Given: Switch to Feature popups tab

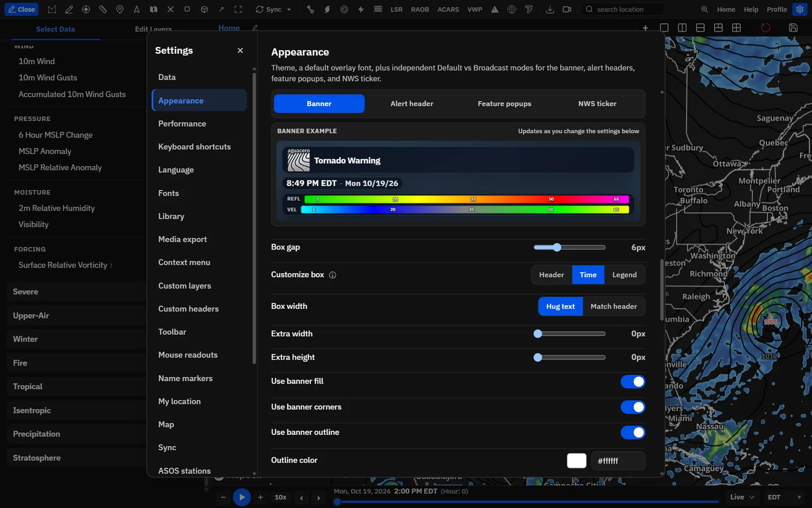Looking at the screenshot, I should point(504,104).
